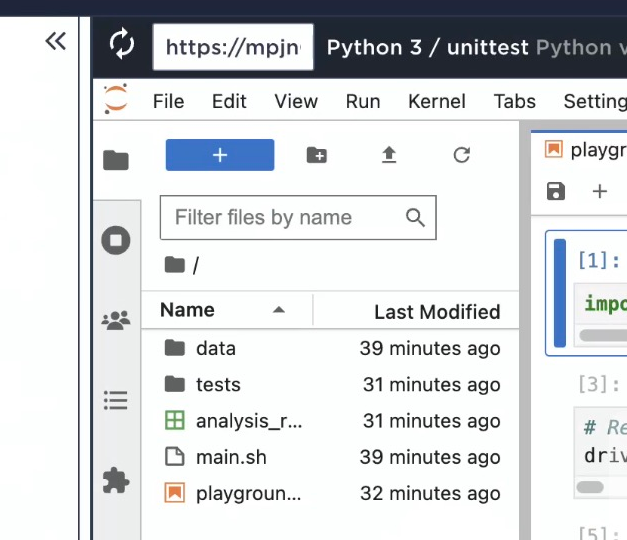Viewport: 627px width, 540px height.
Task: Click the Filter files by name field
Action: [x=285, y=218]
